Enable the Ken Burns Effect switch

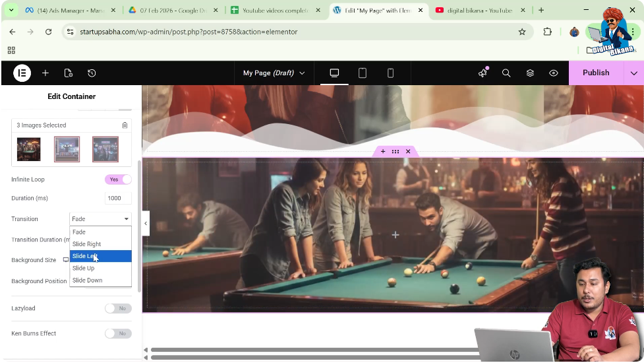coord(118,333)
